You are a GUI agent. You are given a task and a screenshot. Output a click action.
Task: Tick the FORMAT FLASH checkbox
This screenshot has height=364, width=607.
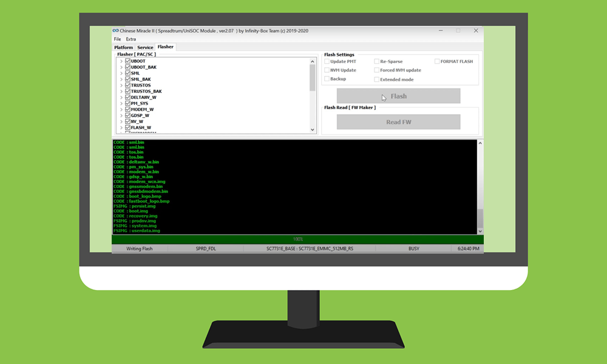tap(437, 61)
